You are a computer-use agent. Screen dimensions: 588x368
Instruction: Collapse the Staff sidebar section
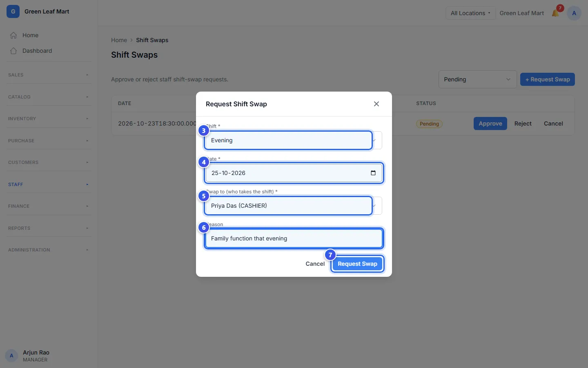point(49,184)
